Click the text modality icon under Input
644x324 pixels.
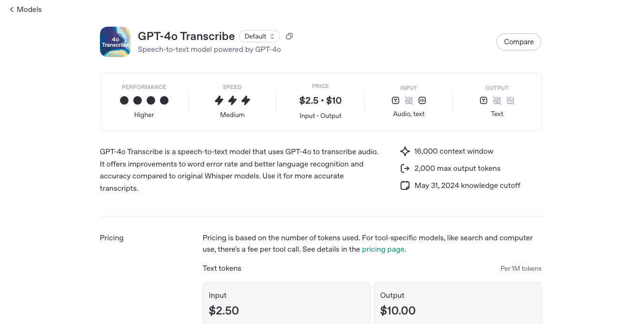[x=396, y=100]
